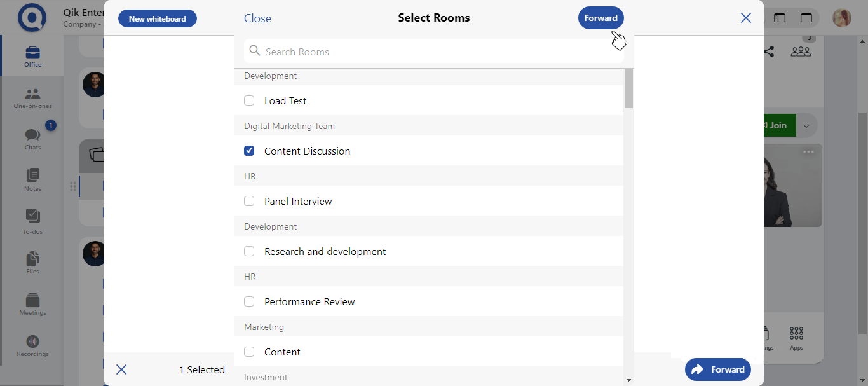Uncheck the Content Discussion room
The height and width of the screenshot is (386, 868).
coord(249,151)
